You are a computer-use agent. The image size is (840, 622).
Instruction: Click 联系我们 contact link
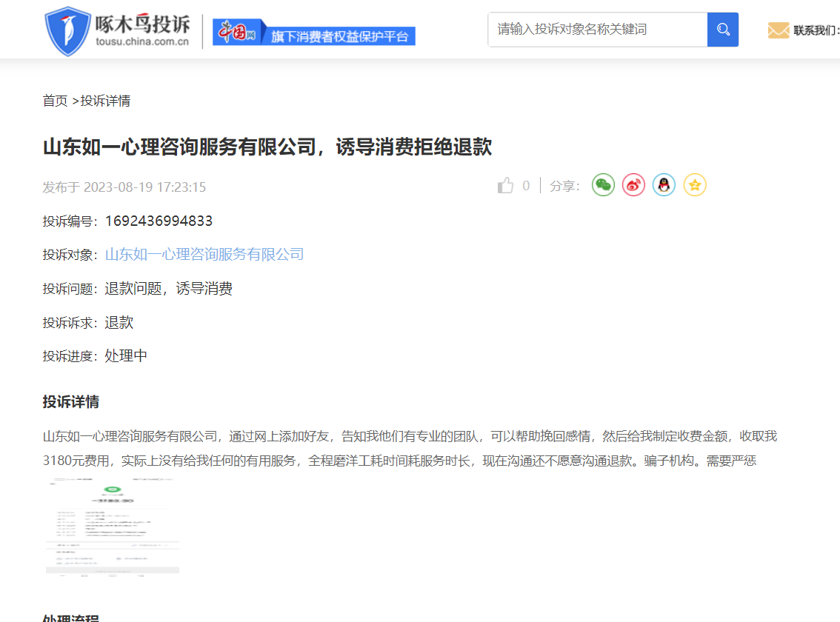coord(816,30)
